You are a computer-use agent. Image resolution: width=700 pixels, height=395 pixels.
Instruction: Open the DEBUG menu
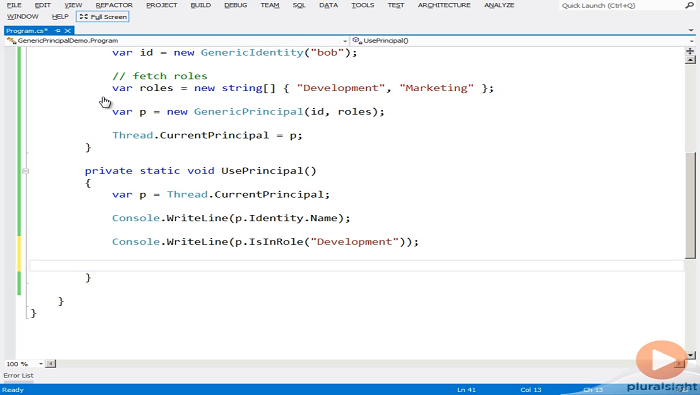click(236, 5)
